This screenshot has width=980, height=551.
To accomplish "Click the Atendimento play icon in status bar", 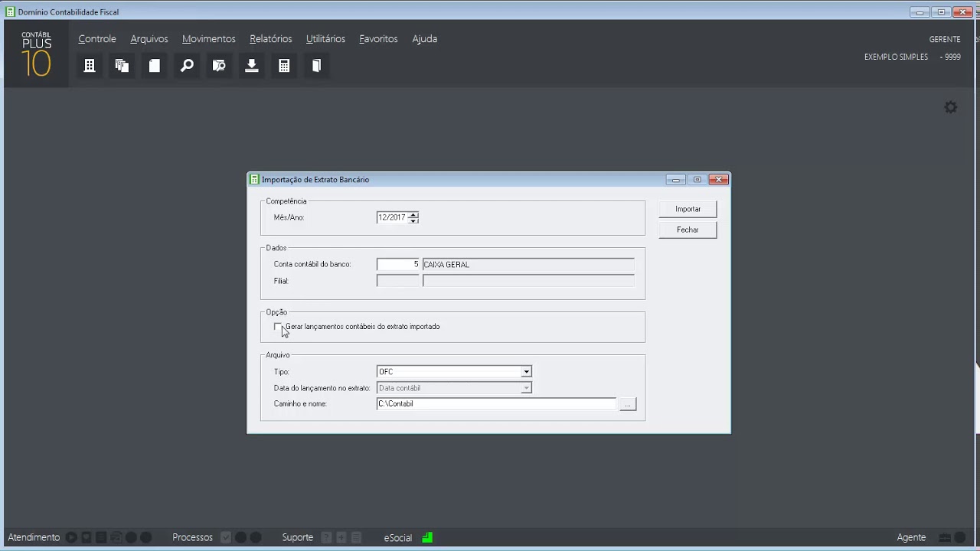I will point(71,537).
